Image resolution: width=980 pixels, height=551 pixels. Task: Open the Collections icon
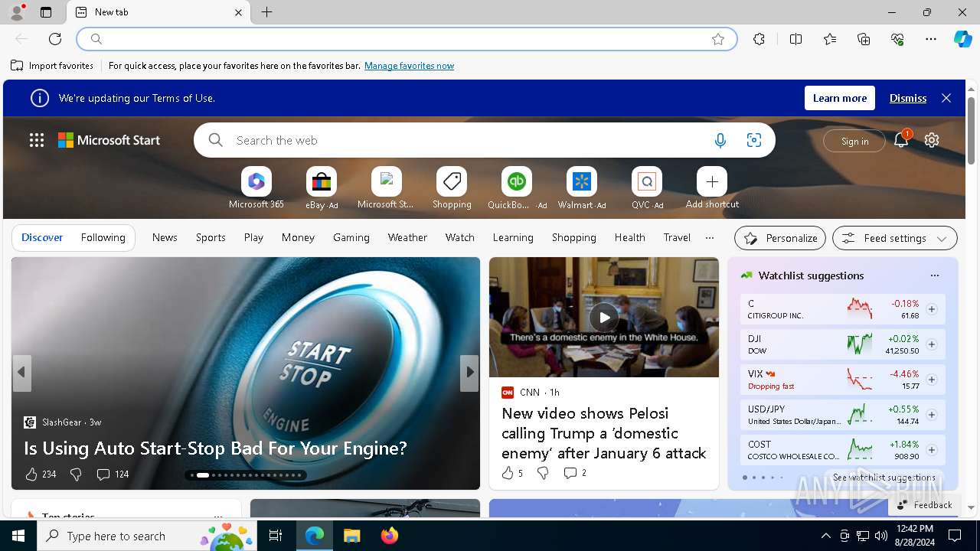(864, 39)
